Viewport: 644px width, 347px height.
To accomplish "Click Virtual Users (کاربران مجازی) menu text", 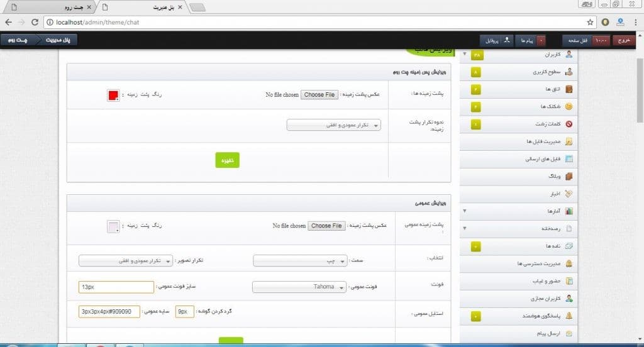I will coord(545,299).
